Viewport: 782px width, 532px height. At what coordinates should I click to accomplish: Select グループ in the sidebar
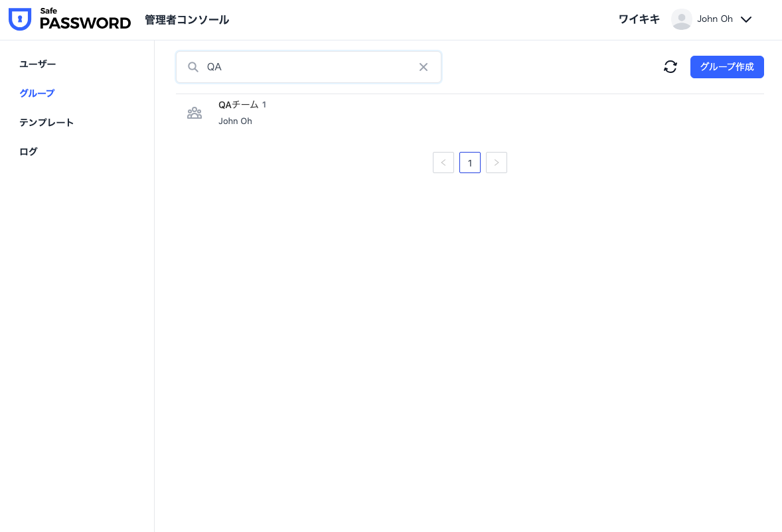tap(37, 94)
